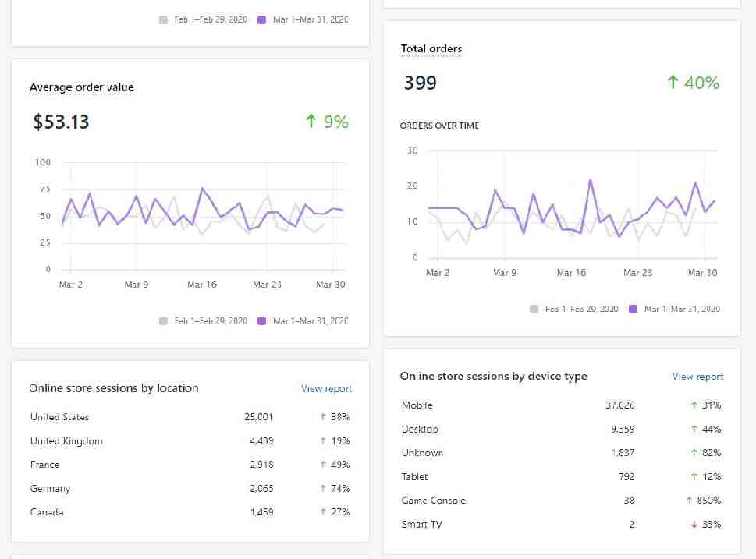Image resolution: width=756 pixels, height=559 pixels.
Task: Click the Mar 16 label on the Average order value chart
Action: [x=202, y=285]
